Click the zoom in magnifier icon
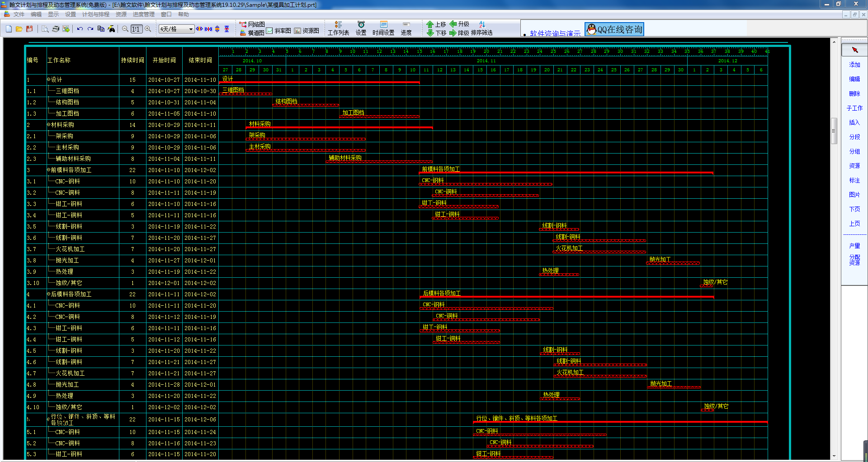 click(148, 29)
